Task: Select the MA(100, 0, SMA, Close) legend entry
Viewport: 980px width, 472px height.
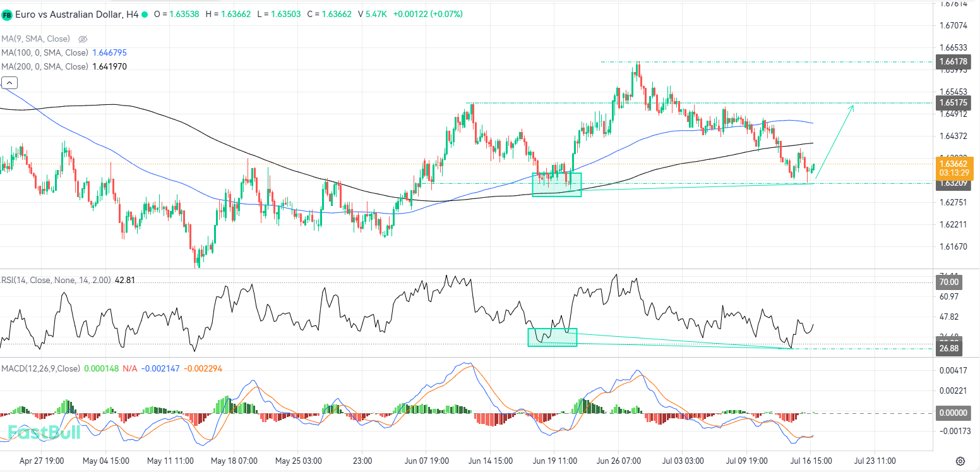Action: (45, 52)
